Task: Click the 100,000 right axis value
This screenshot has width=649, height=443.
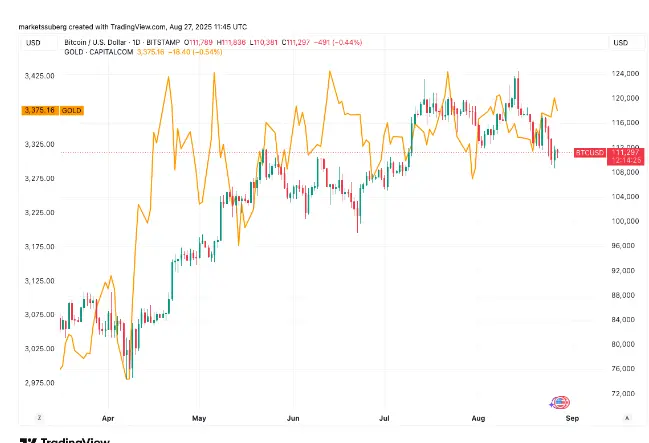Action: pos(625,221)
